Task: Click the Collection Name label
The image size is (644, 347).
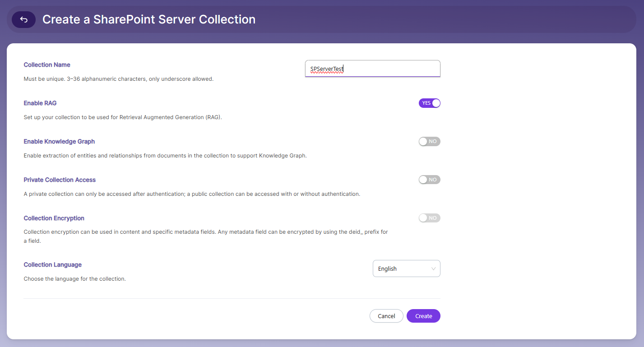Action: (x=47, y=65)
